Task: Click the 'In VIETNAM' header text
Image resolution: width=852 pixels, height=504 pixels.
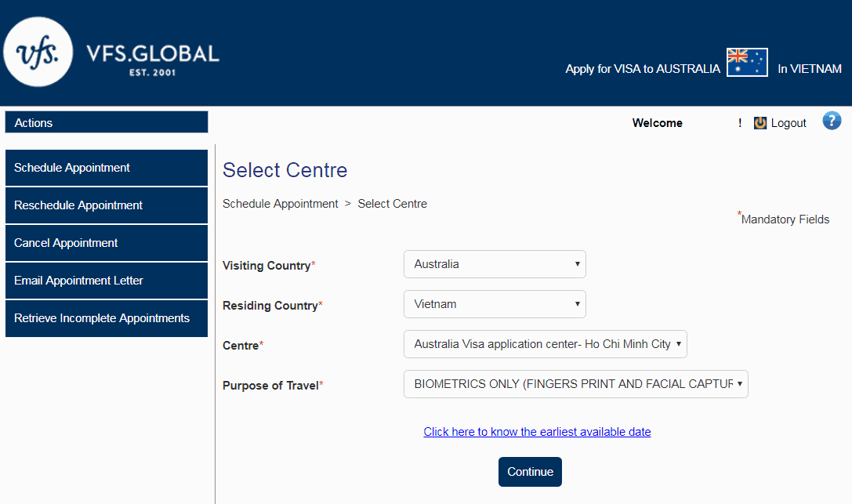Action: pos(809,69)
